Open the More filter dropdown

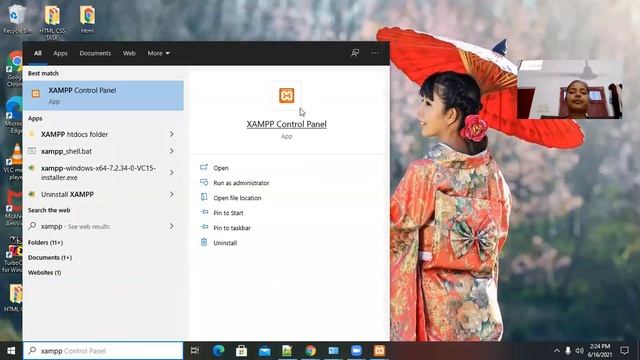coord(158,53)
